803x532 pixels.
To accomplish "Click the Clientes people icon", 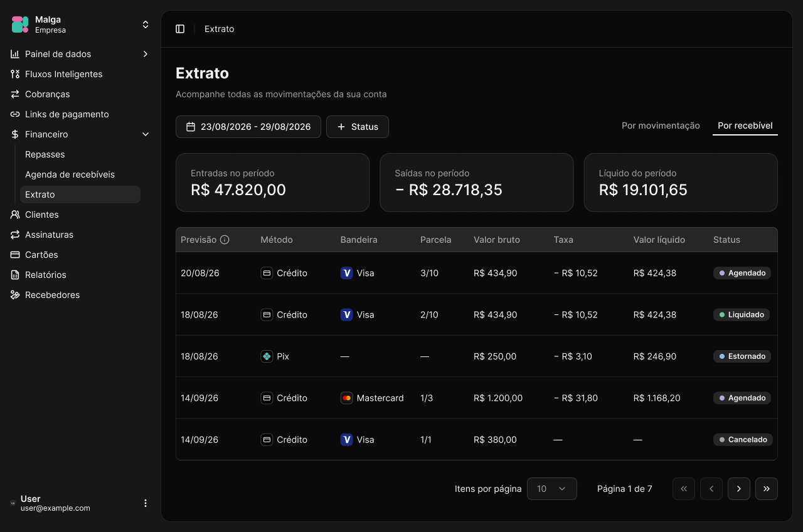I will 15,215.
